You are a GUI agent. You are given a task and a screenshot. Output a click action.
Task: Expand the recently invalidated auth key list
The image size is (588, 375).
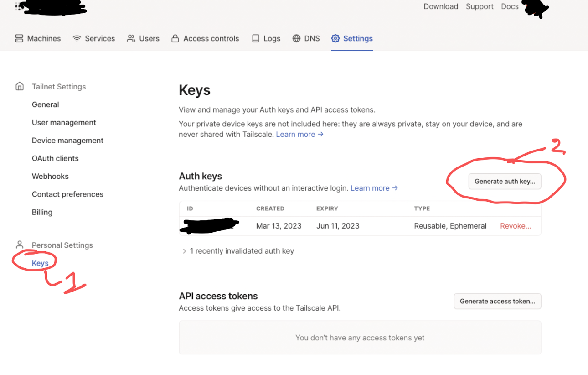click(184, 251)
